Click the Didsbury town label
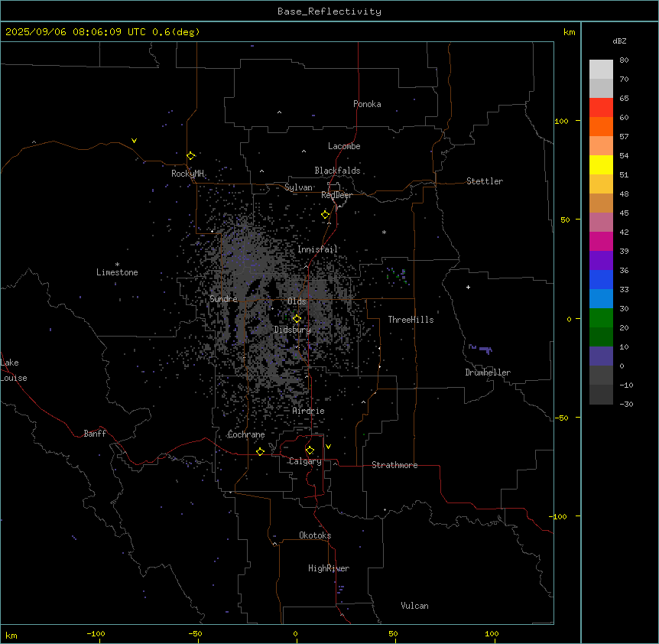Screen dimensions: 659x644 (x=293, y=330)
